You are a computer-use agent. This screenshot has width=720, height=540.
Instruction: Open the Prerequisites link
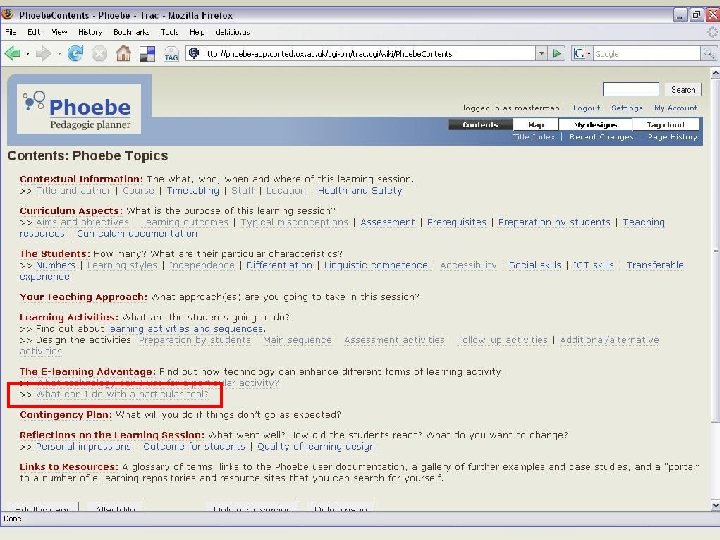point(456,222)
